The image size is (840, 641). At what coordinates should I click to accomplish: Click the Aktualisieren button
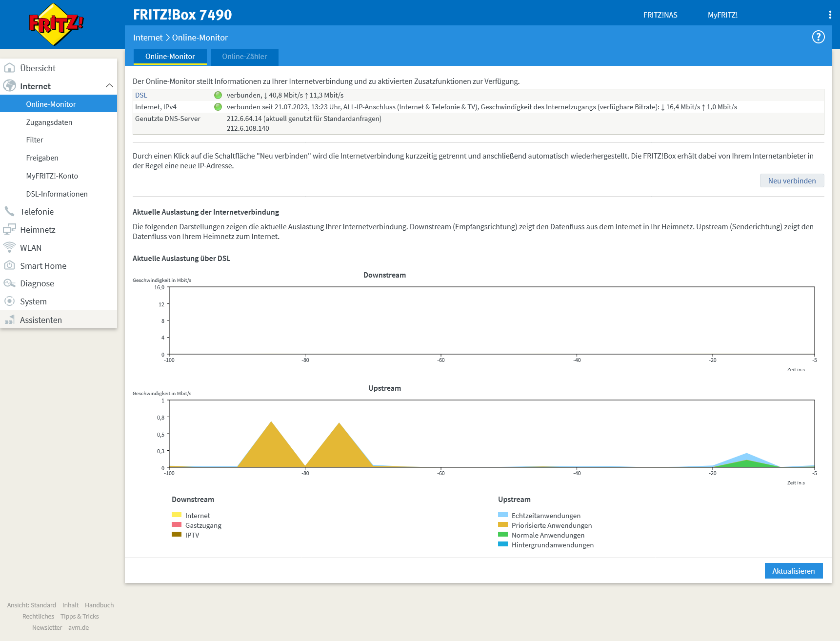[x=793, y=571]
